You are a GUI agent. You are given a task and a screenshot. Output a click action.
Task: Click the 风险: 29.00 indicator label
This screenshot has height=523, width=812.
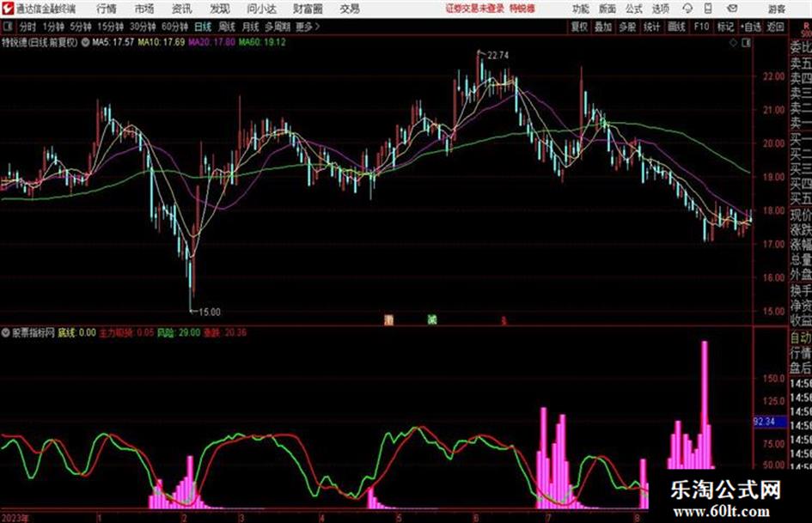[179, 333]
